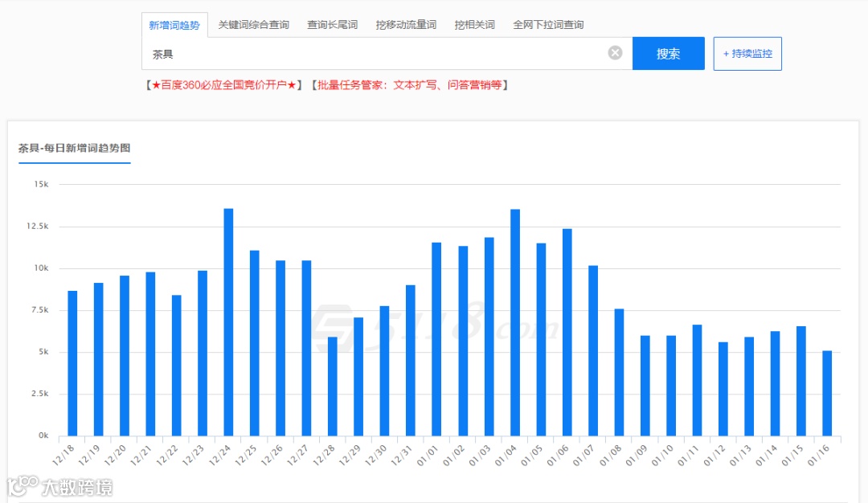Viewport: 868px width, 503px height.
Task: Click the + 持续监控 button
Action: click(x=747, y=54)
